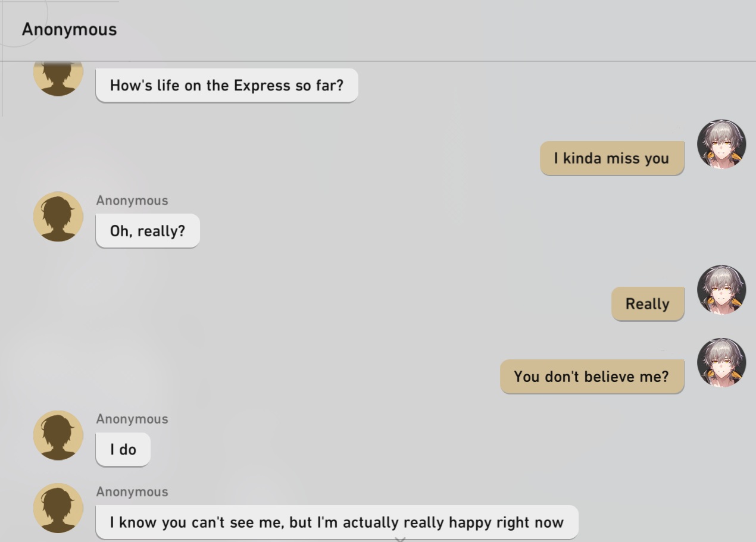Click the 'Oh, really?' message bubble
Image resolution: width=756 pixels, height=542 pixels.
pos(148,231)
